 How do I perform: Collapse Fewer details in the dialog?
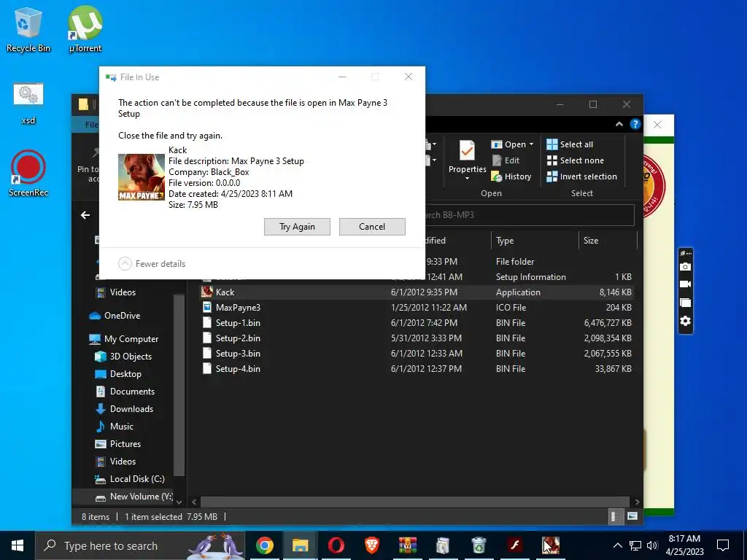(152, 264)
